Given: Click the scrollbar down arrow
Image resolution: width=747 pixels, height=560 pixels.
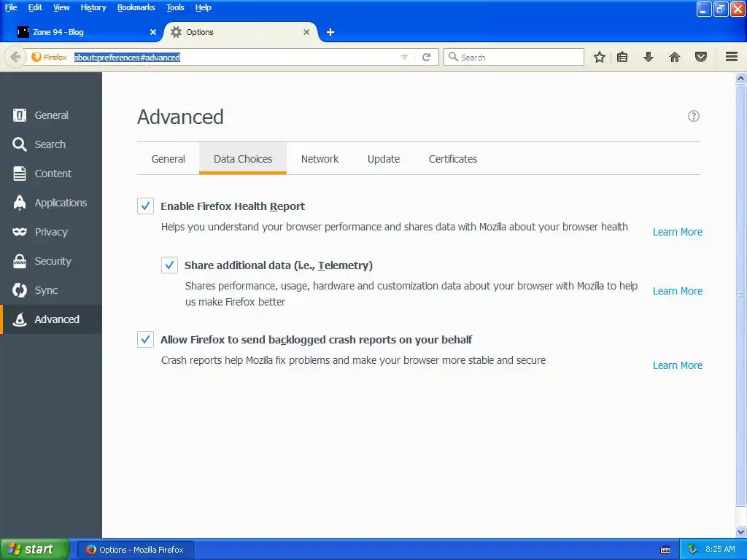Looking at the screenshot, I should [741, 532].
